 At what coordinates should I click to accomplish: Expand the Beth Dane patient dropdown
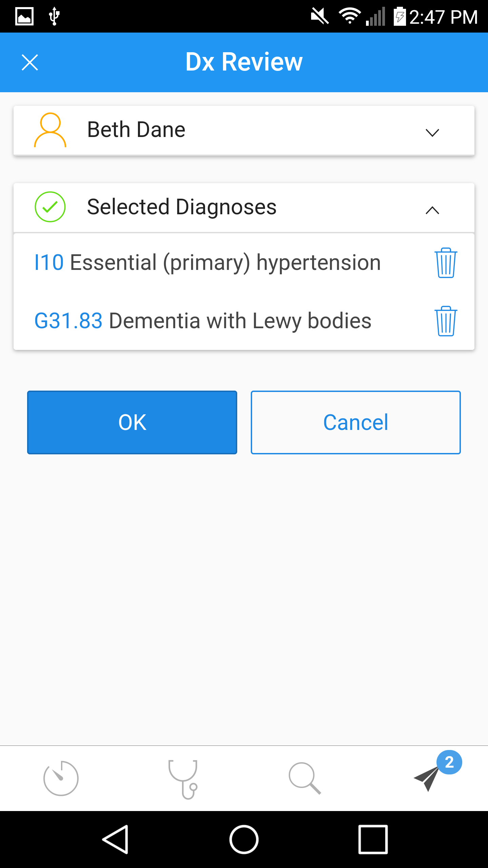[x=432, y=132]
